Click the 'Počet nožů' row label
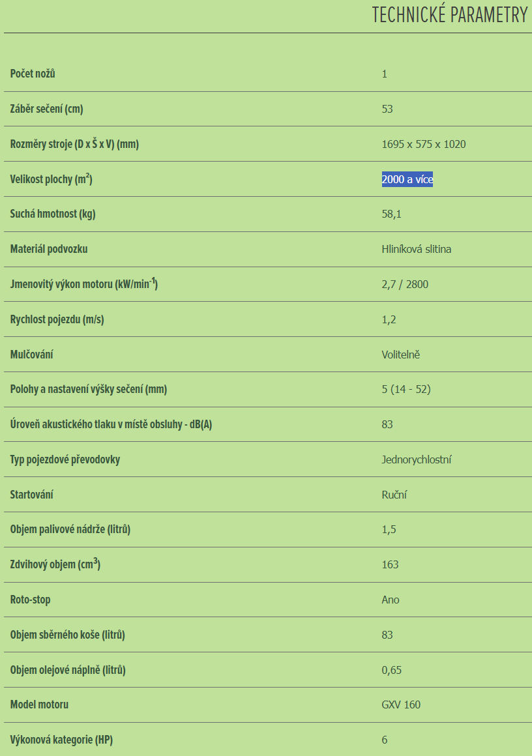 pyautogui.click(x=33, y=74)
